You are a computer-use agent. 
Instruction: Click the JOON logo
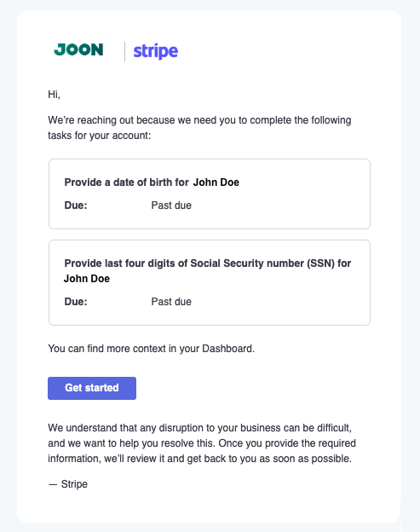[78, 49]
